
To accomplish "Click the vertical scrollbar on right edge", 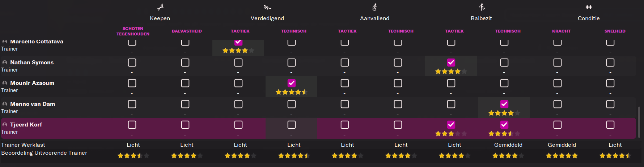I will click(x=639, y=121).
